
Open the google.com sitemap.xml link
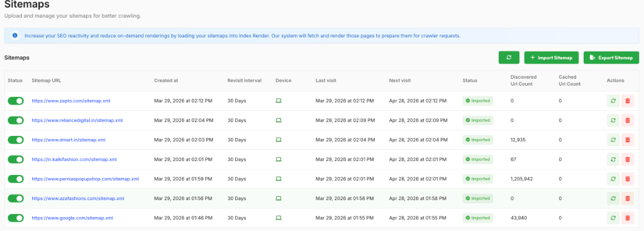72,218
